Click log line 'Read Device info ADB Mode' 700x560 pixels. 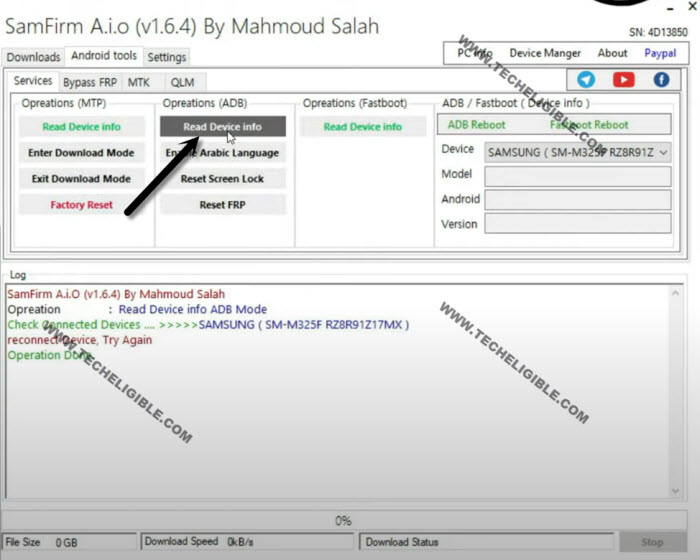[x=192, y=309]
